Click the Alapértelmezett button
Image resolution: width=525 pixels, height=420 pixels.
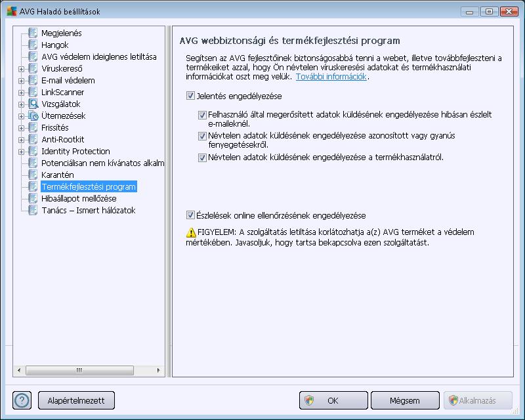(76, 400)
